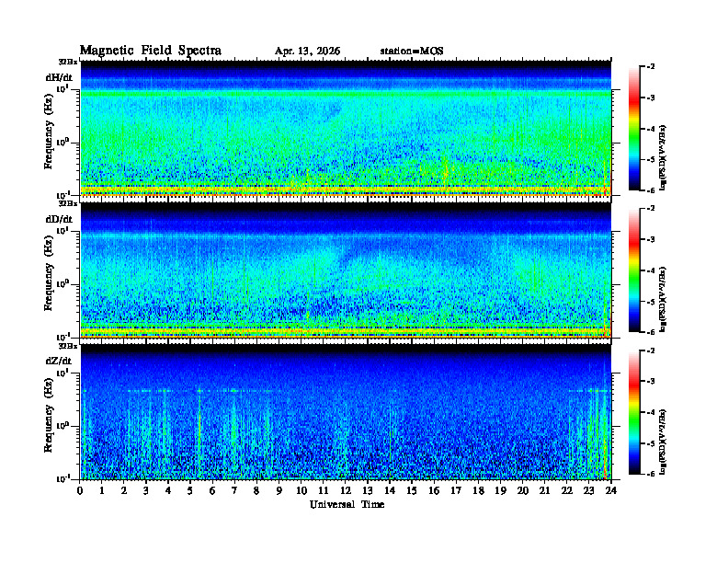This screenshot has width=728, height=563.
Task: Click the -2 tick on the dD/dt colorbar
Action: click(651, 209)
